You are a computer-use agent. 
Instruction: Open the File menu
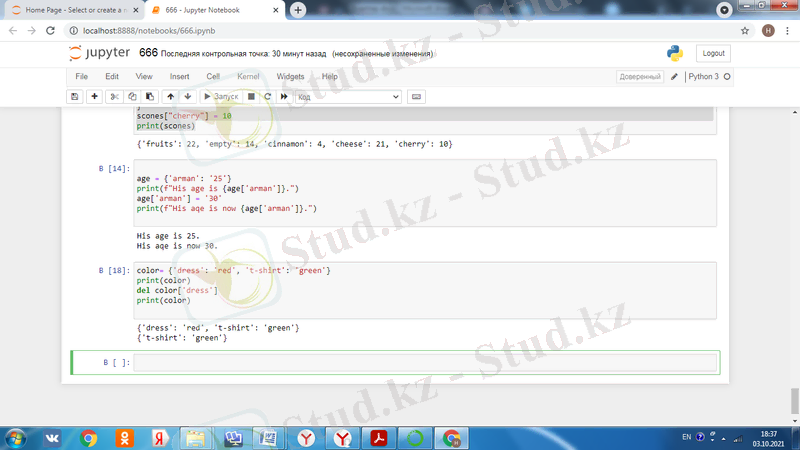[82, 77]
